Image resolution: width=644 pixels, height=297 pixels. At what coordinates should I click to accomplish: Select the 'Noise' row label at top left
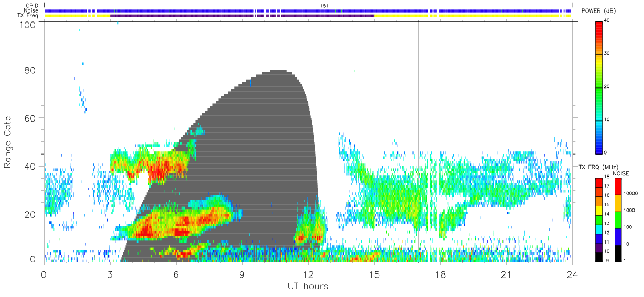click(x=31, y=11)
